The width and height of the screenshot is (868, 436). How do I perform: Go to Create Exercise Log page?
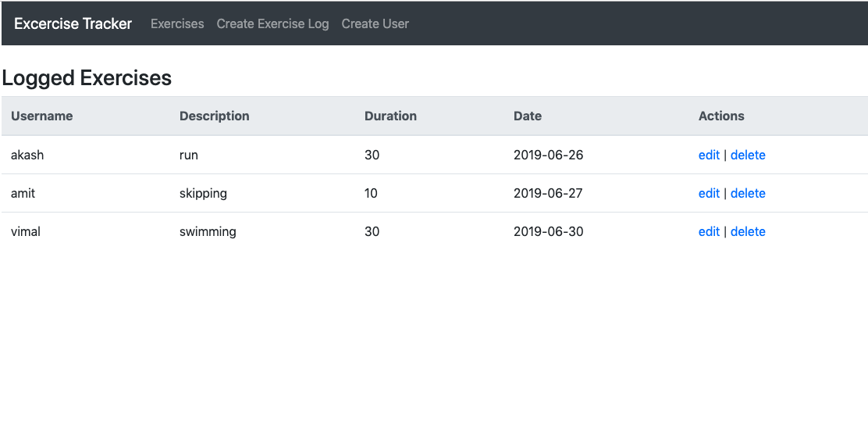point(272,23)
